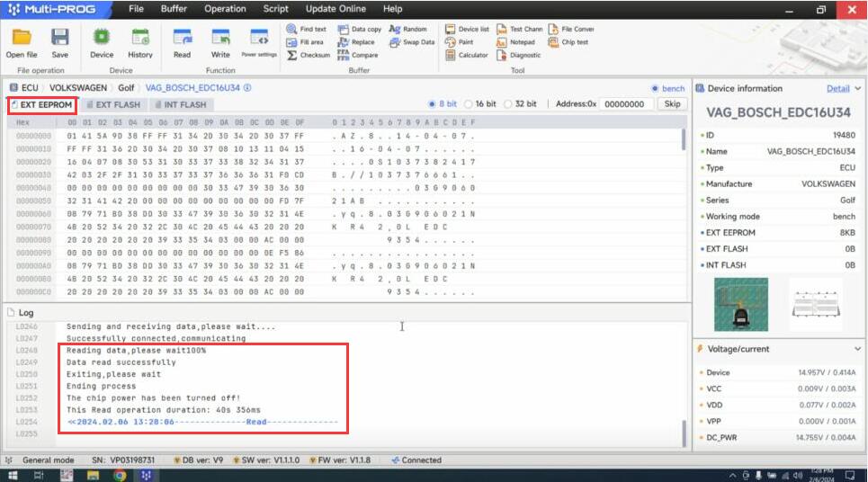The width and height of the screenshot is (868, 482).
Task: Open the Operation menu
Action: click(x=225, y=9)
